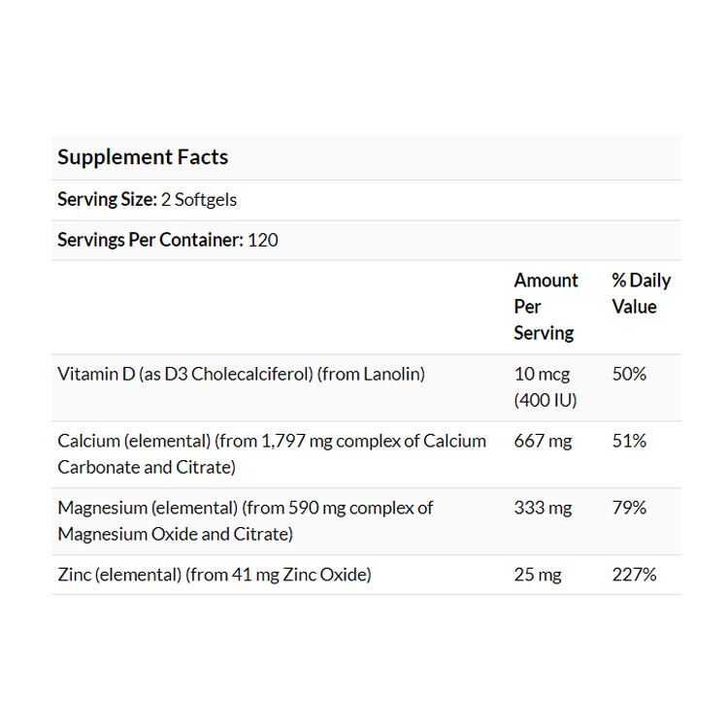Select the 25 mg zinc amount
This screenshot has width=728, height=728.
tap(538, 575)
